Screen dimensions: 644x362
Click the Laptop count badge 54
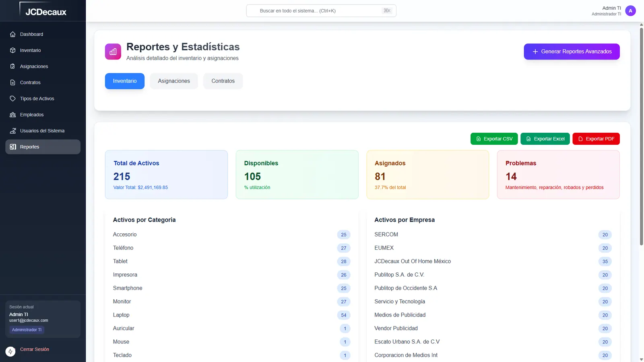click(x=344, y=315)
